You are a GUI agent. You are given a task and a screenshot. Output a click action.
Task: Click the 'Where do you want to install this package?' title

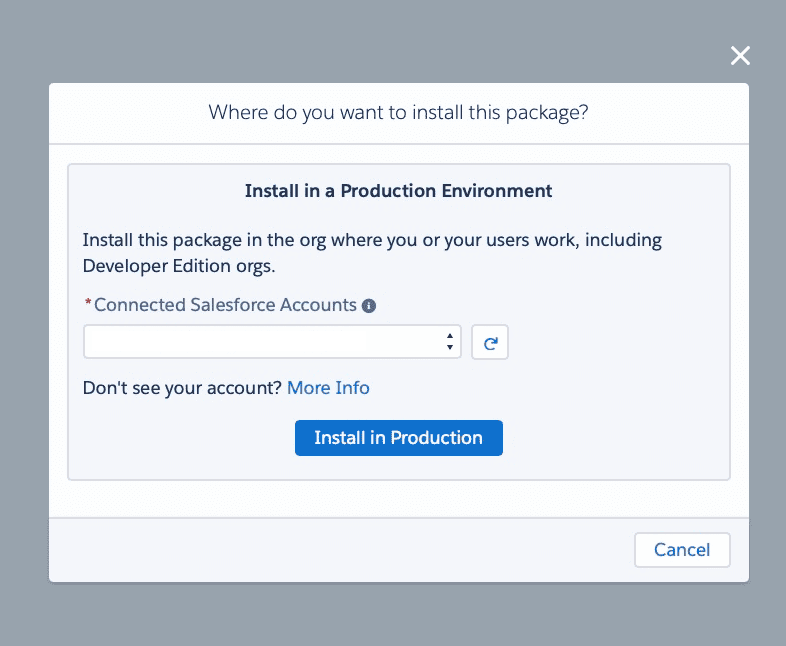pos(399,112)
